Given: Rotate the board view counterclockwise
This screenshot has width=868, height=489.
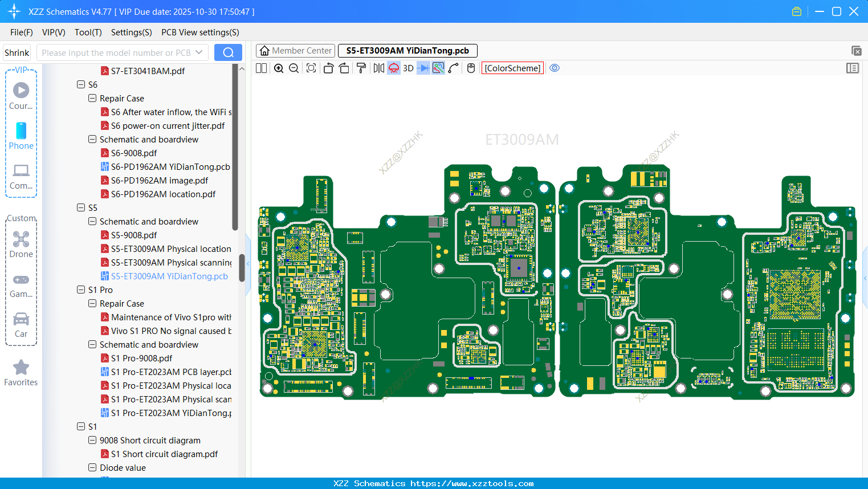Looking at the screenshot, I should (x=328, y=68).
